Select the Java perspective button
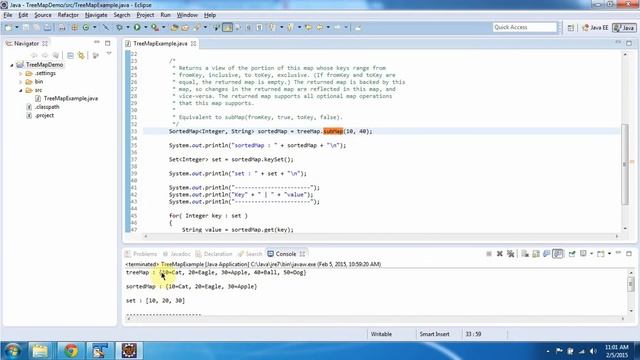Viewport: 640px width, 360px height. click(624, 28)
